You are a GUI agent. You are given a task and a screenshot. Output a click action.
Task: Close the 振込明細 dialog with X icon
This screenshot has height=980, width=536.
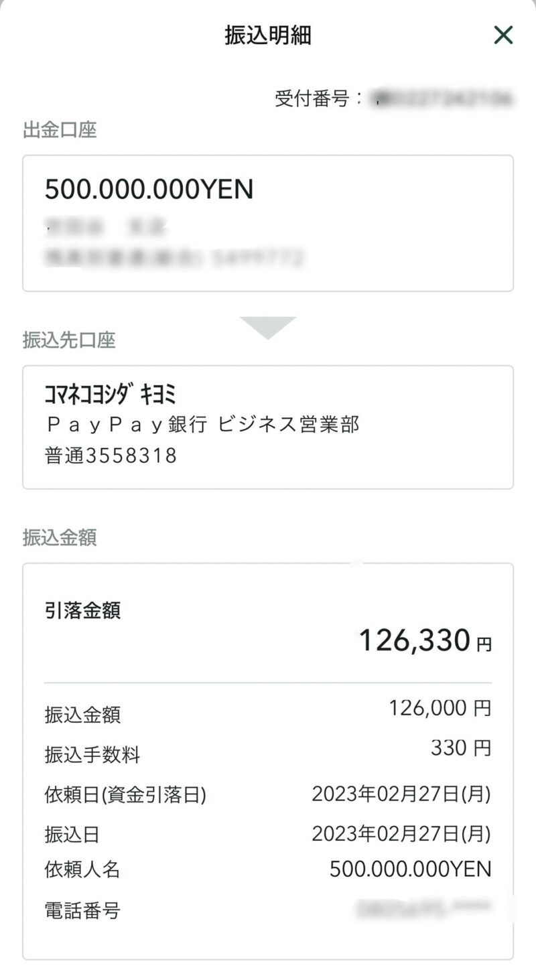pyautogui.click(x=503, y=35)
